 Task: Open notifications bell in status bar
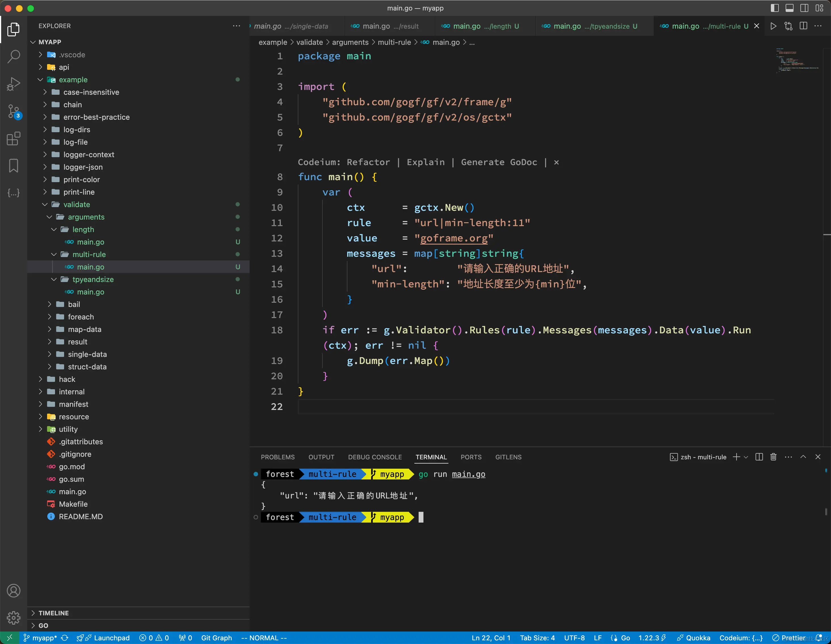[819, 638]
